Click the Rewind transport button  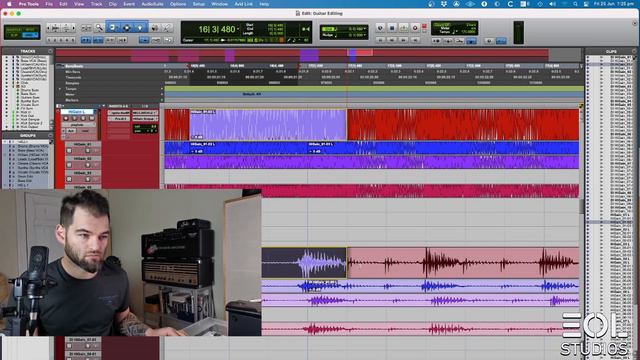pyautogui.click(x=392, y=40)
